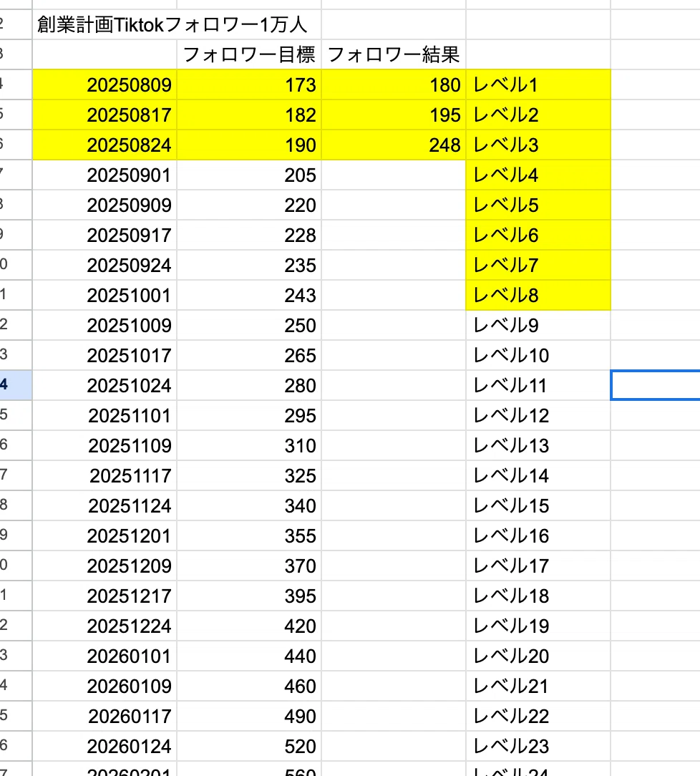
Task: Select the レベル15 cell
Action: pyautogui.click(x=538, y=506)
